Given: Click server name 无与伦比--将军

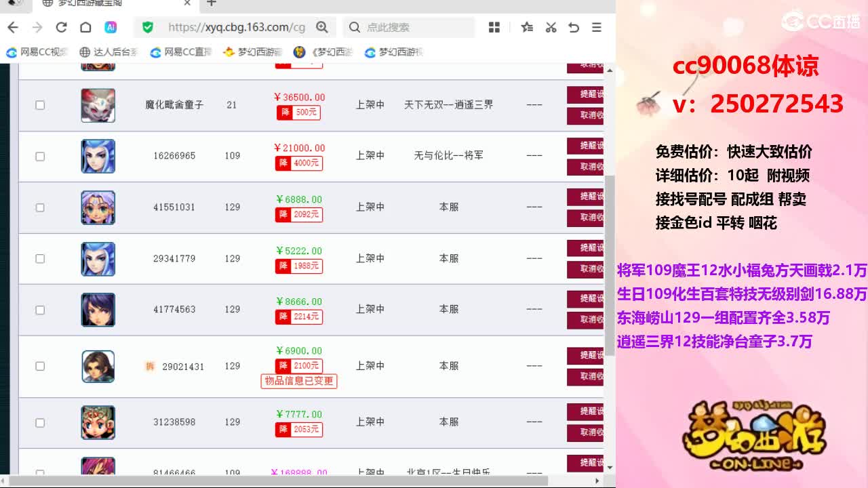Looking at the screenshot, I should (448, 156).
